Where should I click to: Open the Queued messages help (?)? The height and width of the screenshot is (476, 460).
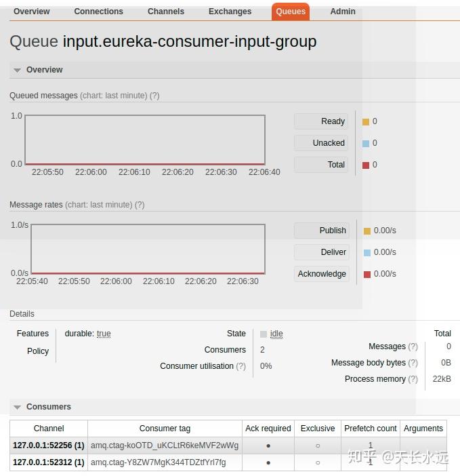coord(154,96)
